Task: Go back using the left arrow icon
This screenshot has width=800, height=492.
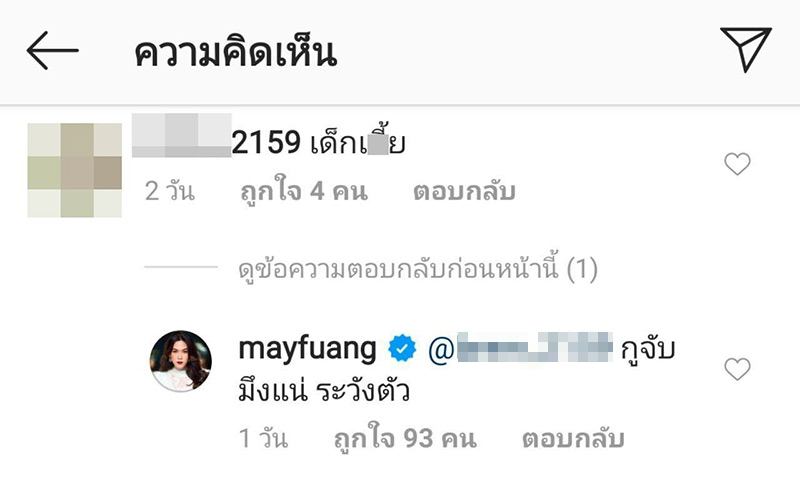Action: pos(53,51)
